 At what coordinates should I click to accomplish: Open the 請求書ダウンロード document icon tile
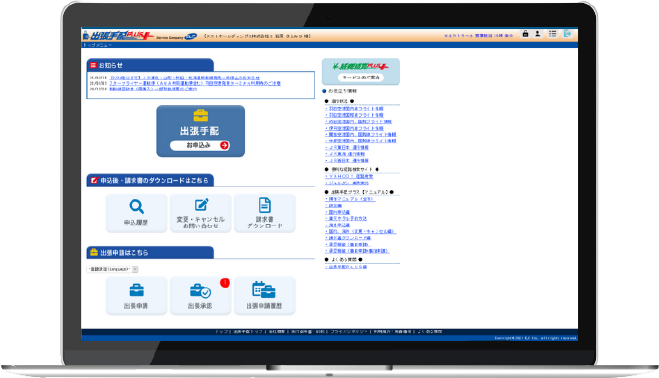[265, 213]
